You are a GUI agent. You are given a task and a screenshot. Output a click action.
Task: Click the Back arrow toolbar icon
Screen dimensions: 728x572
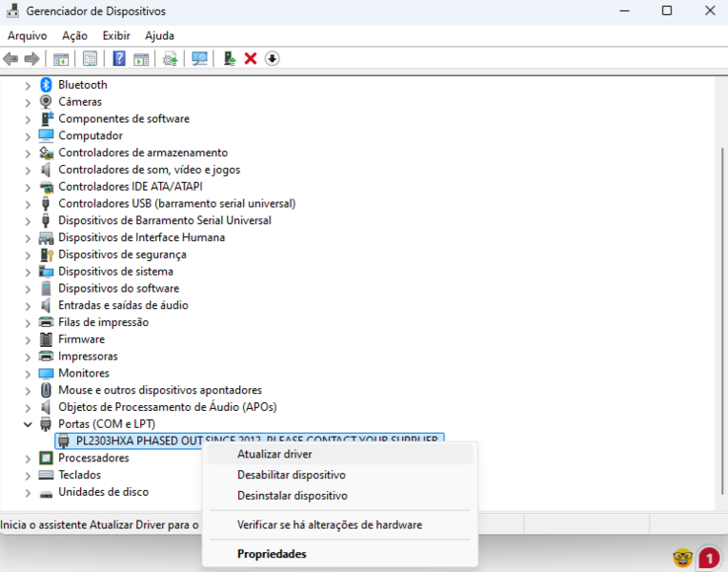click(10, 58)
